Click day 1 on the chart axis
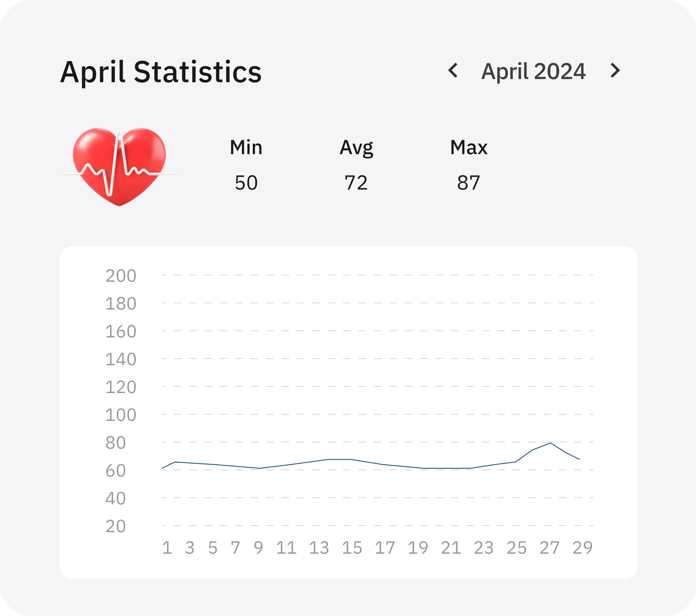696x616 pixels. [167, 548]
